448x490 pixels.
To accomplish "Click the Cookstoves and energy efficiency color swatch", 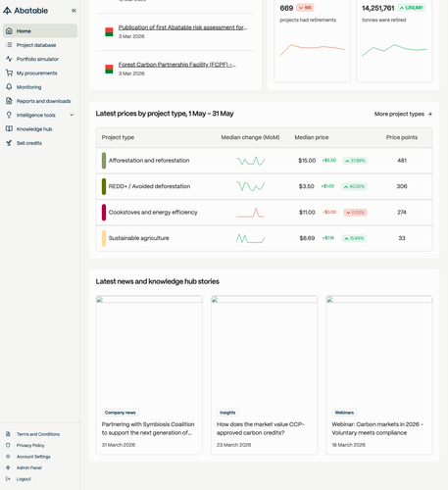I will pyautogui.click(x=104, y=212).
